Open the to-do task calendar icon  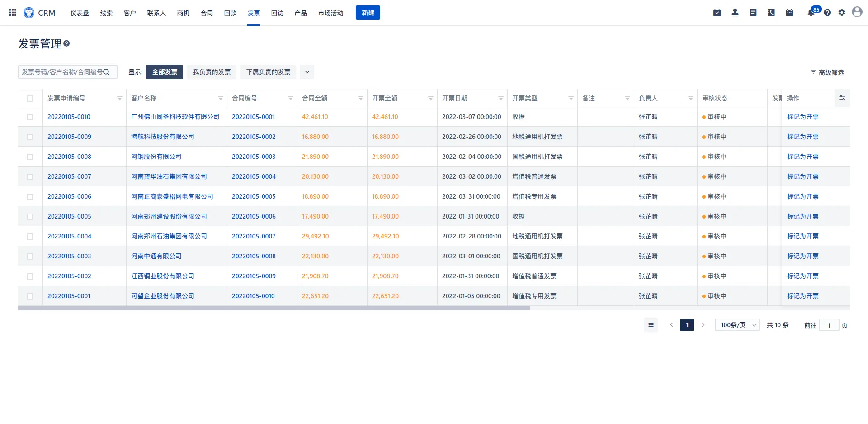(717, 13)
